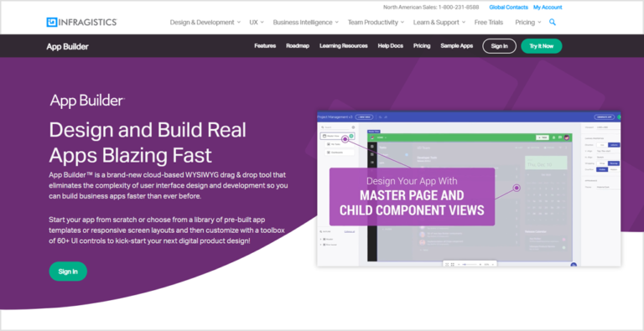Open the Global Contacts link

(x=508, y=8)
